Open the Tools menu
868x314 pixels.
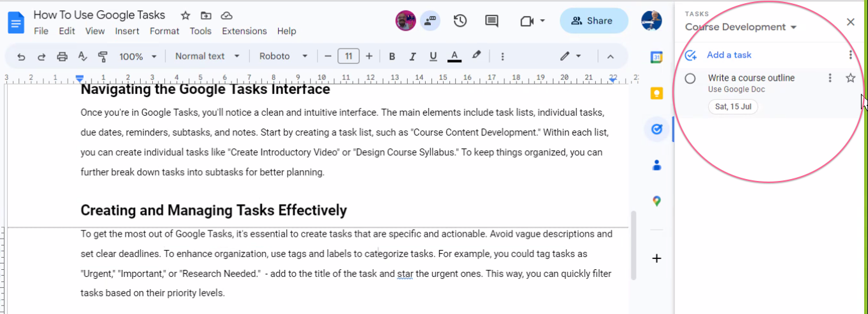(x=201, y=31)
